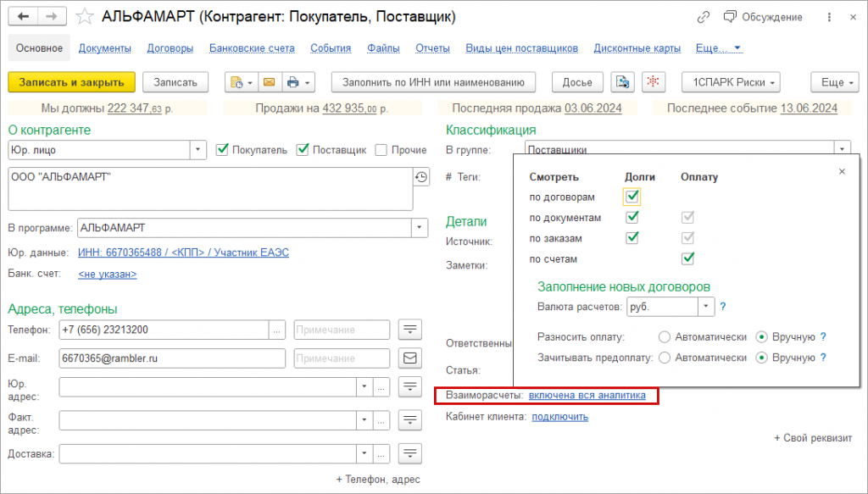Select Автоматически for Разносить оплату
Viewport: 868px width, 494px height.
point(665,337)
